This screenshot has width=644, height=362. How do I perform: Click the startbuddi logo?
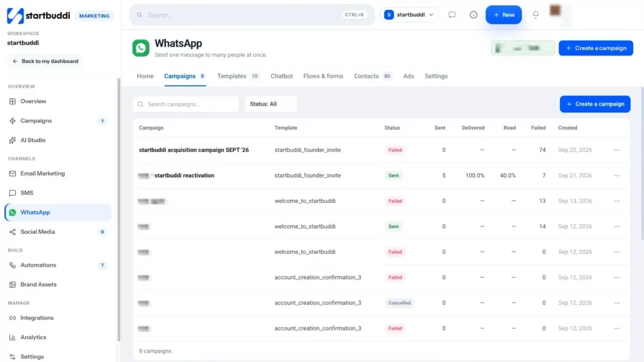38,16
